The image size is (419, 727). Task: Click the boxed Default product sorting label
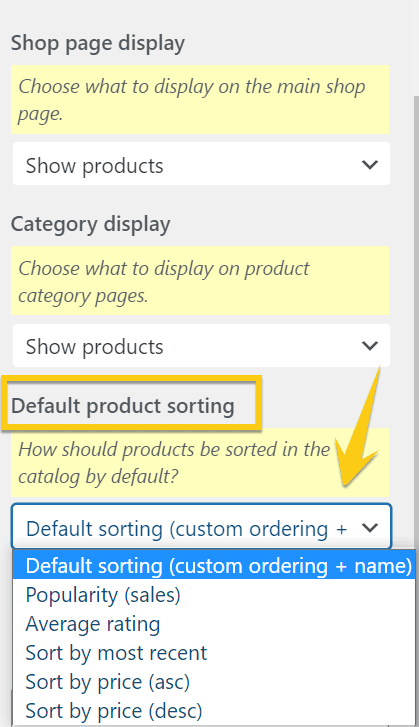pyautogui.click(x=123, y=406)
